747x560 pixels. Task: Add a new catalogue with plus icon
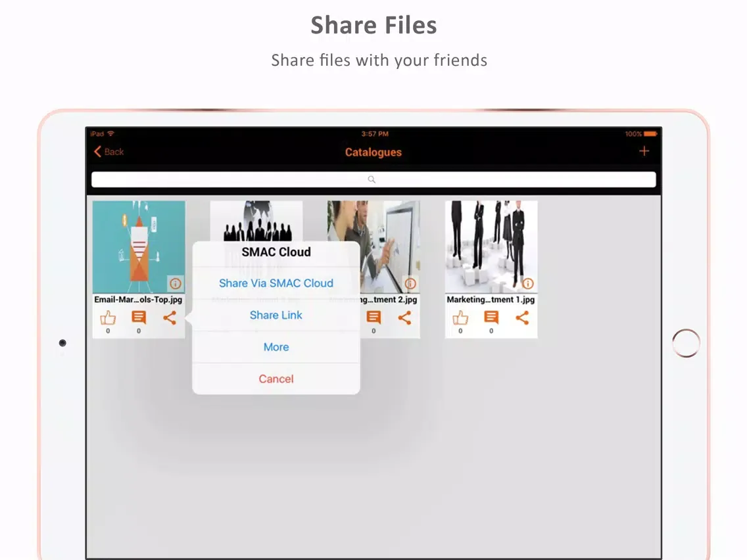pos(644,151)
